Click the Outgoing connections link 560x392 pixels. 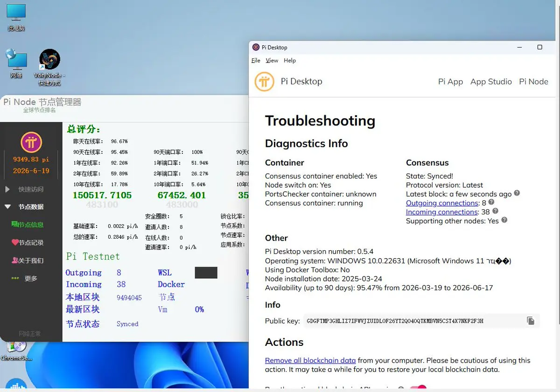coord(442,203)
